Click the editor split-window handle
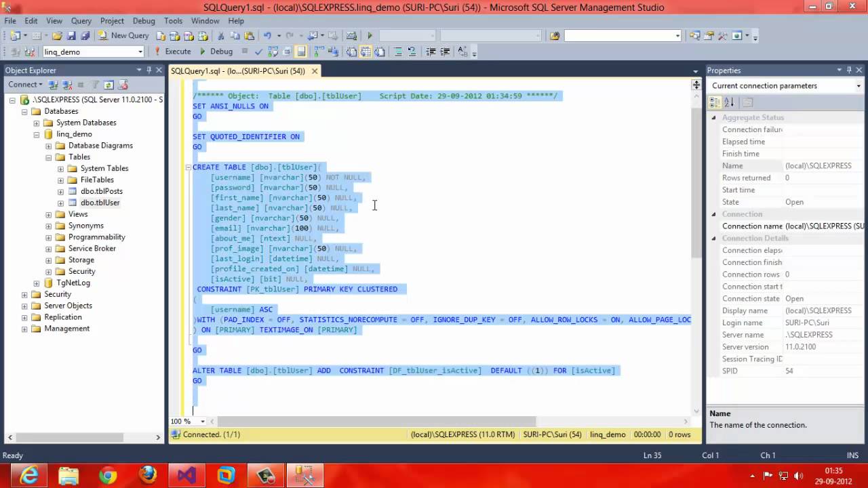 click(696, 85)
